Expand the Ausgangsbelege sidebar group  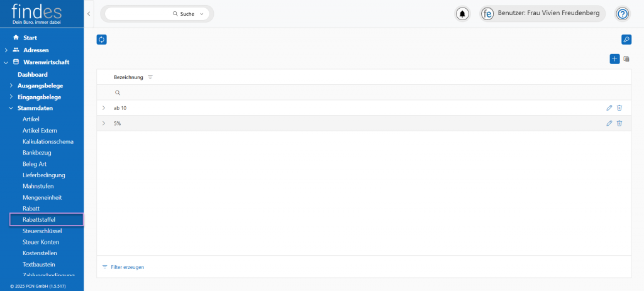tap(11, 85)
